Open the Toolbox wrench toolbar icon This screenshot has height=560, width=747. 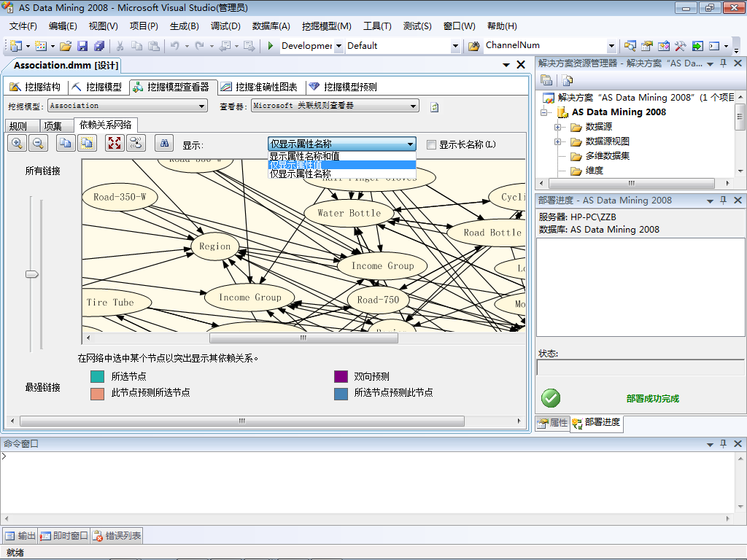coord(681,46)
